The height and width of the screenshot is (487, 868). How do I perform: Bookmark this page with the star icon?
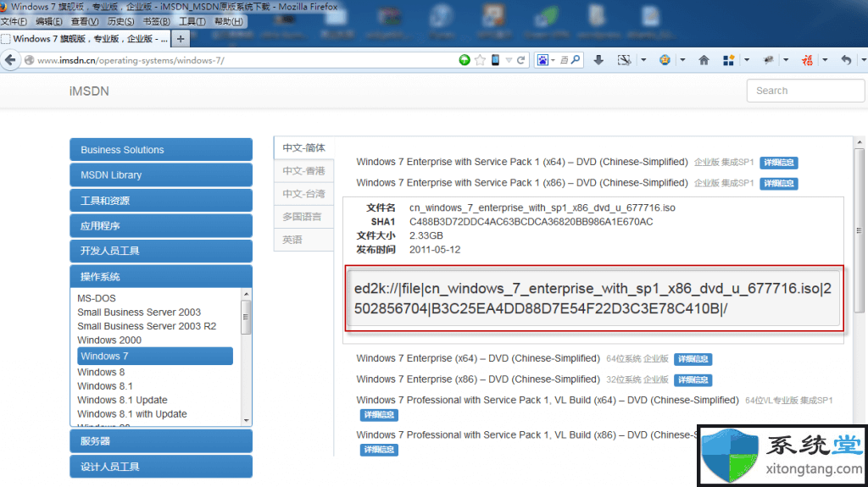click(x=480, y=60)
